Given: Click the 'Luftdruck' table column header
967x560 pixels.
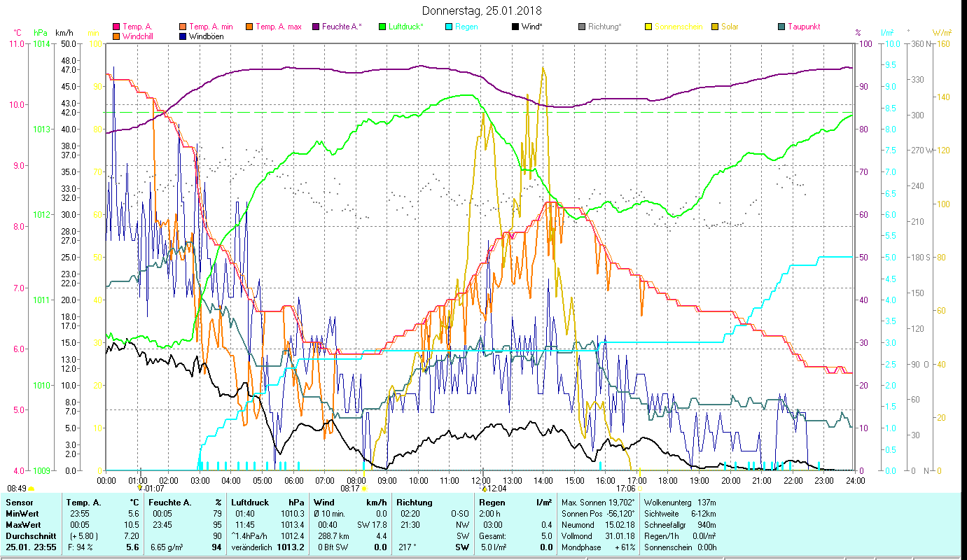Looking at the screenshot, I should click(250, 503).
